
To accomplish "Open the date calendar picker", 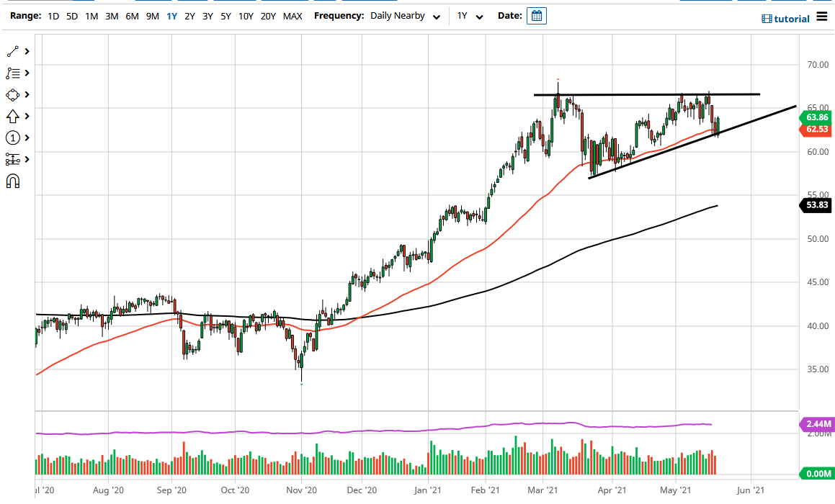I will point(536,15).
